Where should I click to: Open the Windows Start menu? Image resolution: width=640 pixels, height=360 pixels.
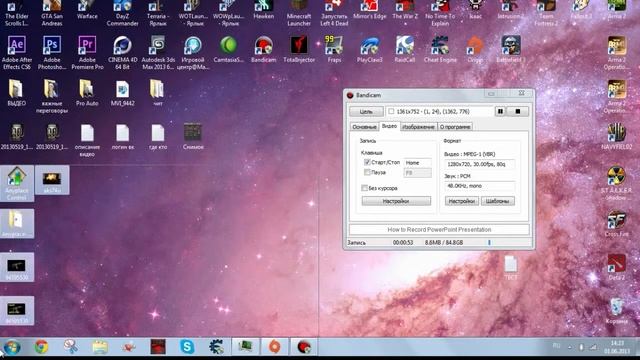(12, 347)
